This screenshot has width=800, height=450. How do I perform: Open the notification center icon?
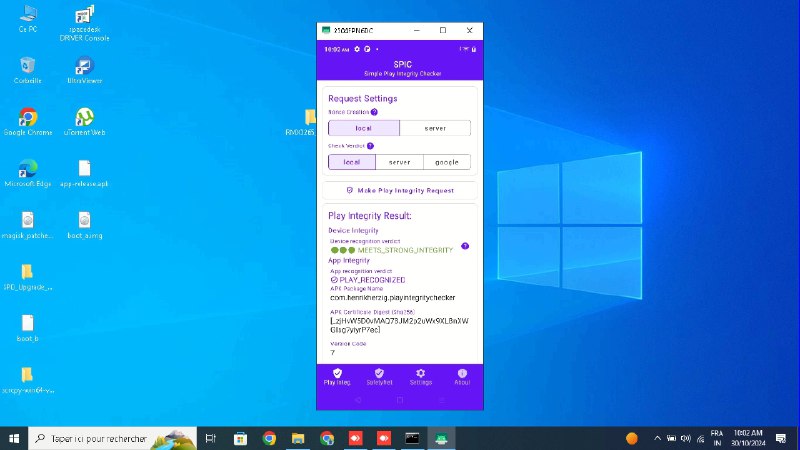[781, 438]
